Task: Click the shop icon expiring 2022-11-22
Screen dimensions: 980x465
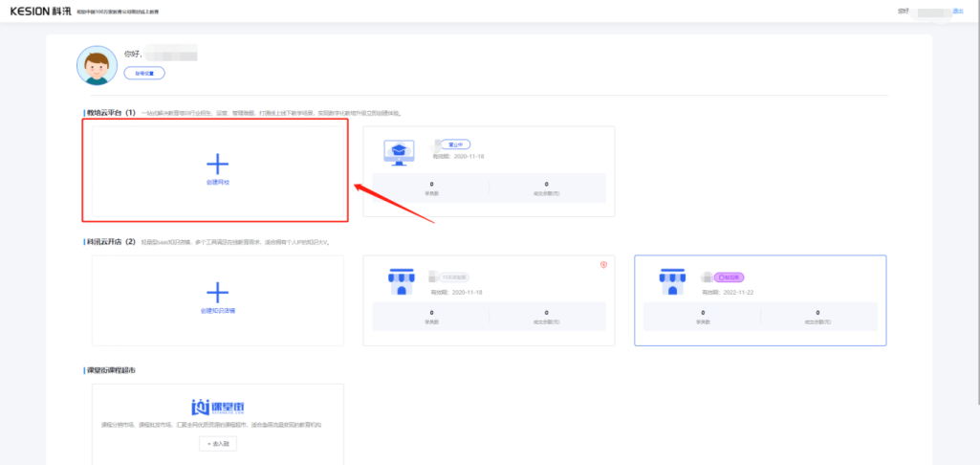Action: tap(672, 281)
